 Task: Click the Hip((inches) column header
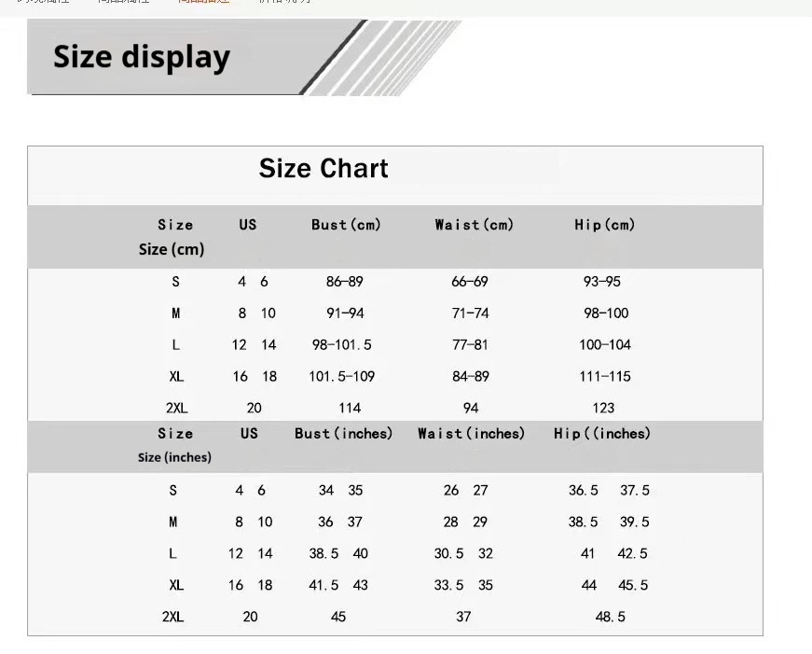click(601, 433)
